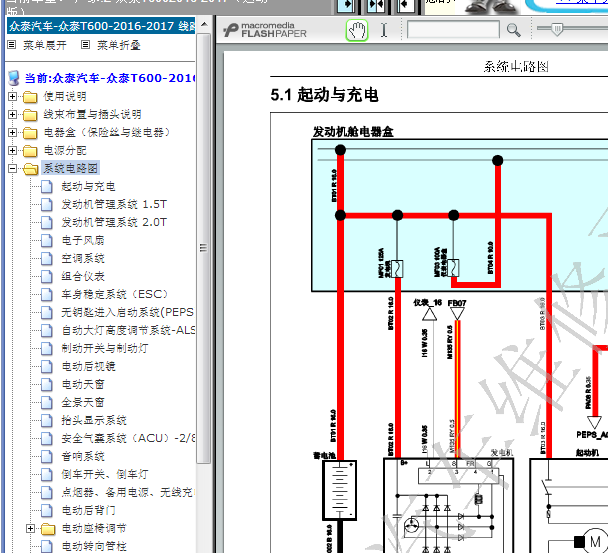Open 安全气囊系统（ACU）-2/8 page
Image resolution: width=608 pixels, height=553 pixels.
128,439
